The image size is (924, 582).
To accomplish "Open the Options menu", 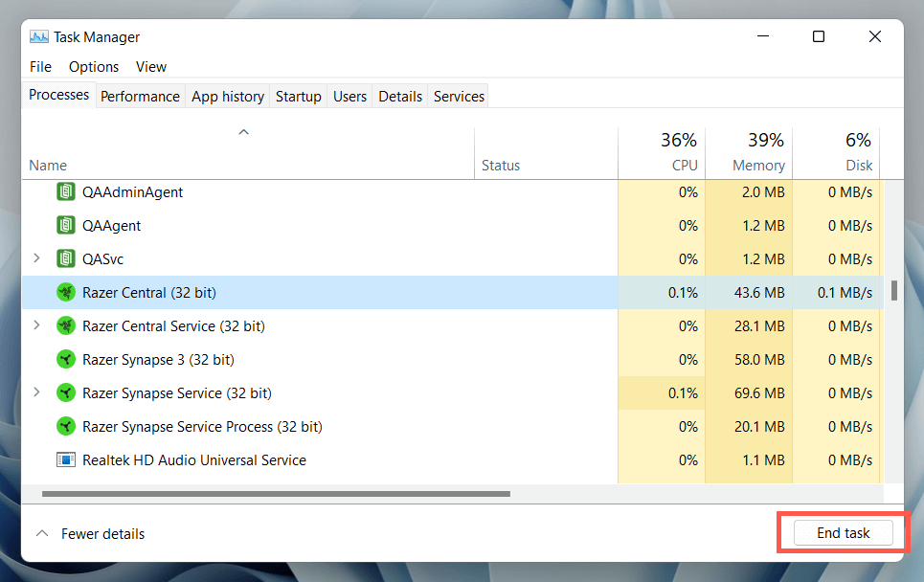I will point(94,67).
